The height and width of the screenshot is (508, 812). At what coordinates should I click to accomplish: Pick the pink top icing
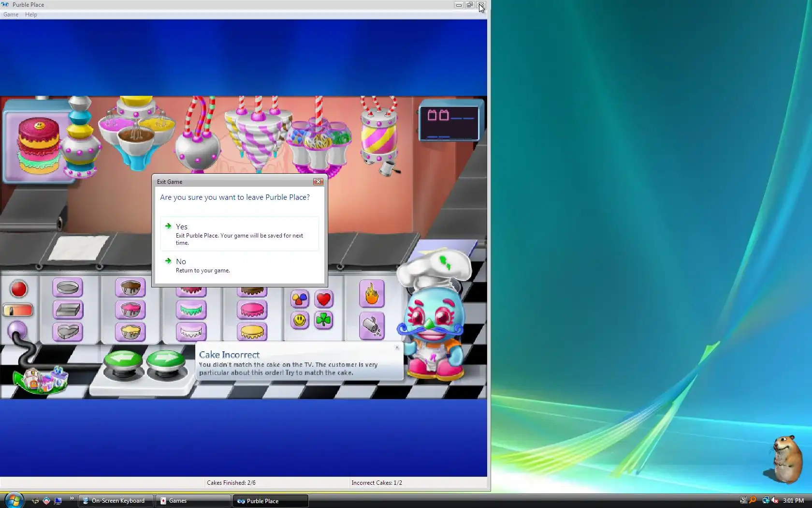[252, 310]
